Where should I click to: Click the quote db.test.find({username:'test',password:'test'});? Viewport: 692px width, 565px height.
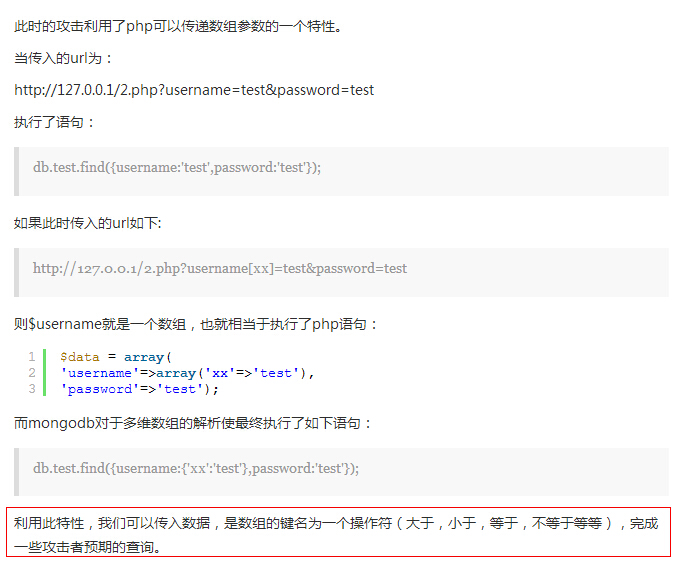(177, 167)
